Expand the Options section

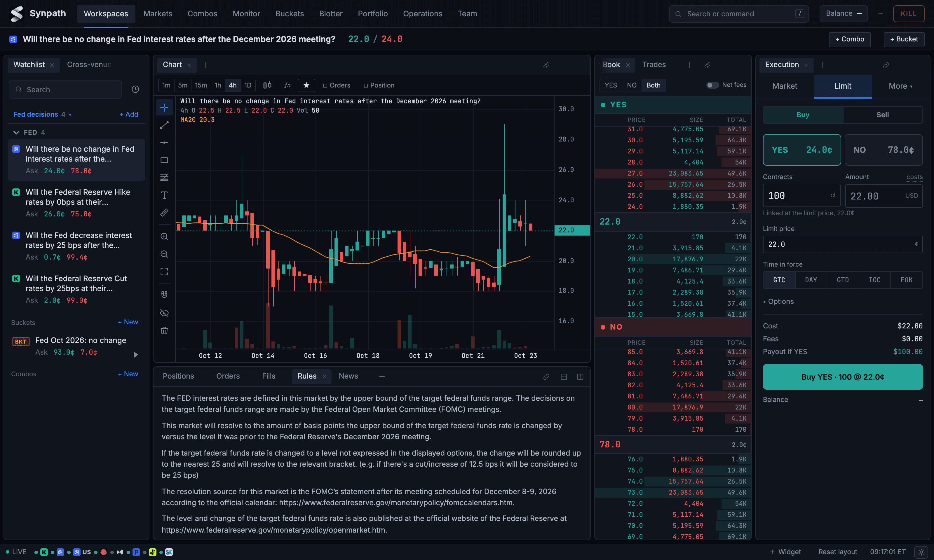[x=778, y=302]
